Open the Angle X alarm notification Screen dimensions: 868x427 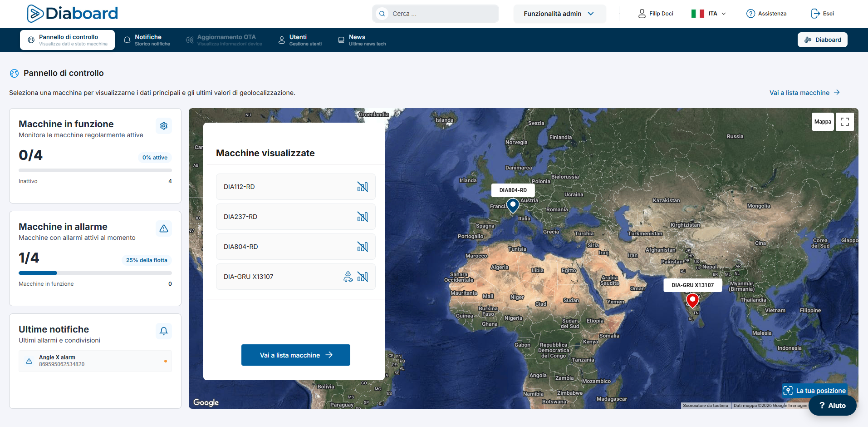[95, 361]
